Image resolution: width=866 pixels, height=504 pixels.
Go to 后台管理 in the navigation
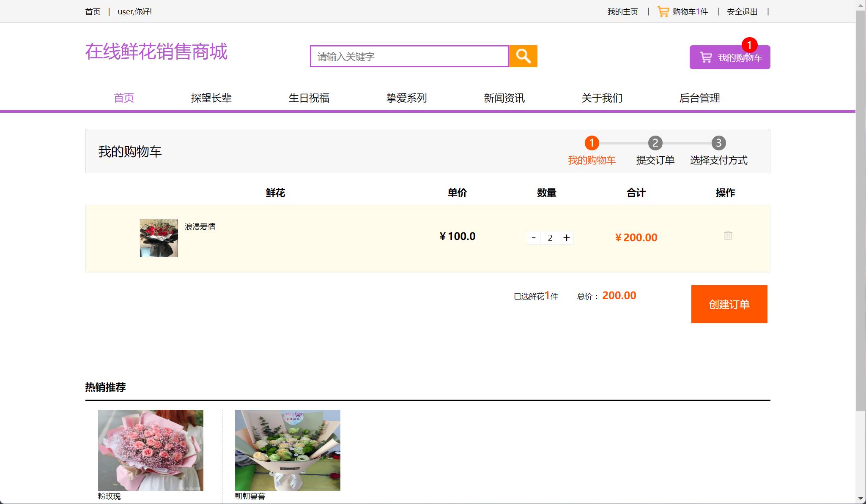(x=700, y=98)
